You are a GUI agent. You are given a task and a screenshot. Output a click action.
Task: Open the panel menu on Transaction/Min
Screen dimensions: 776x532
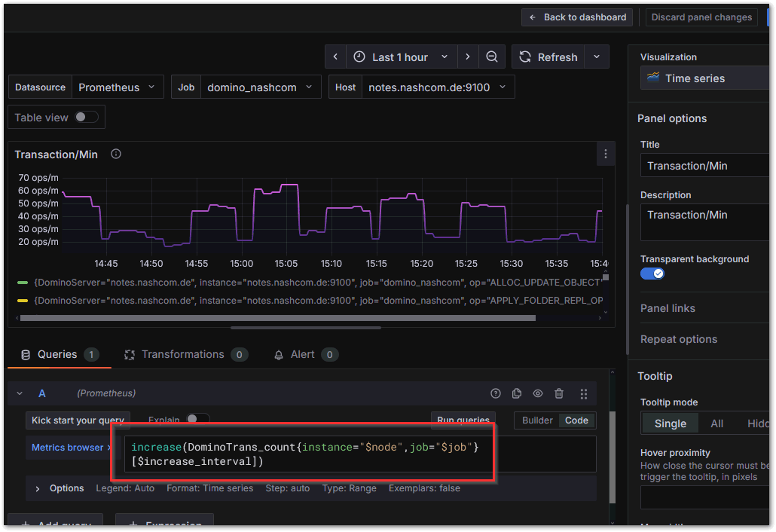coord(606,154)
